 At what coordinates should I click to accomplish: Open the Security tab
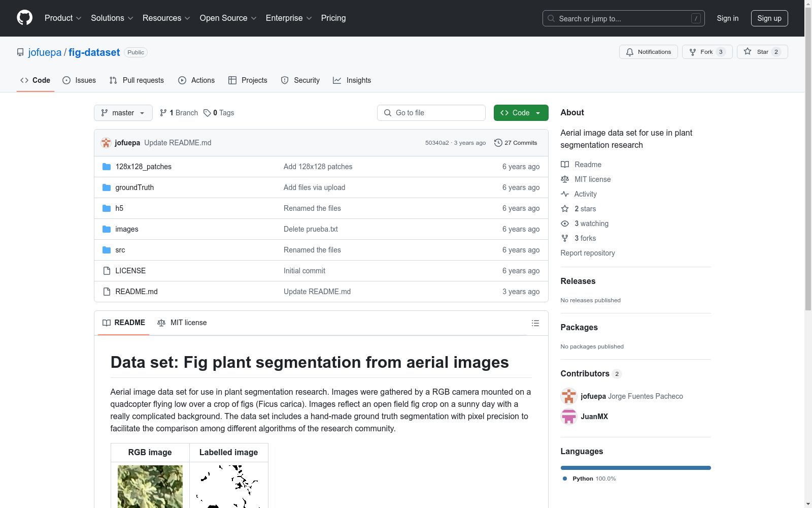[x=300, y=80]
